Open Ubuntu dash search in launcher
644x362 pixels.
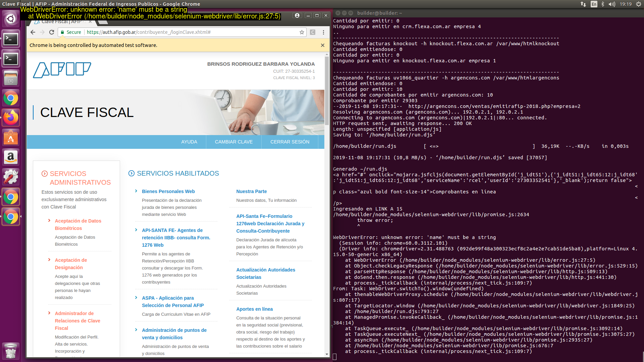[11, 19]
